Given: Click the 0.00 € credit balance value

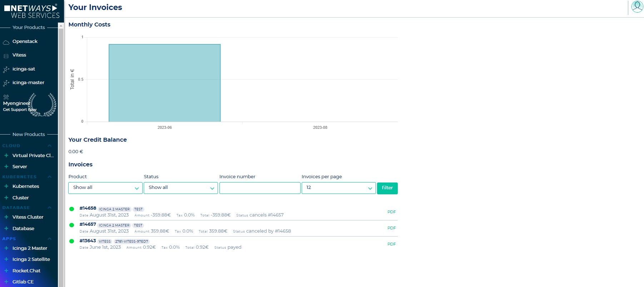Looking at the screenshot, I should coord(76,152).
